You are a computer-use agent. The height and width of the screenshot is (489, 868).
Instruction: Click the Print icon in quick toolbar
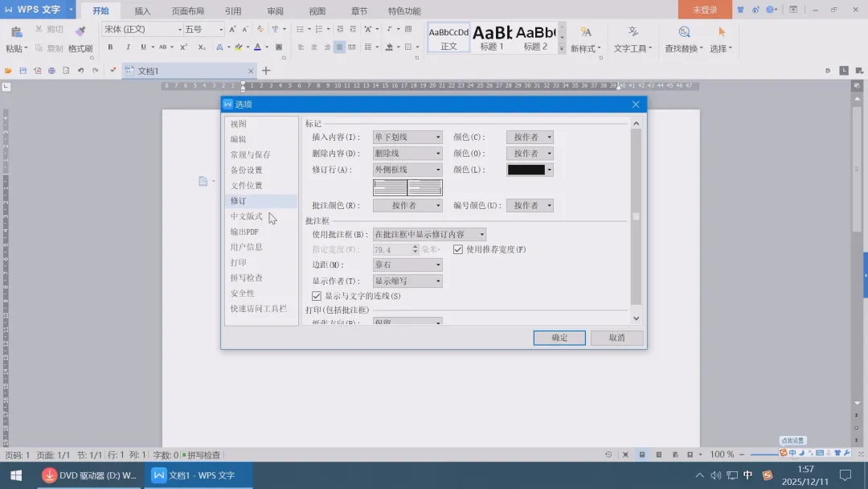coord(51,71)
